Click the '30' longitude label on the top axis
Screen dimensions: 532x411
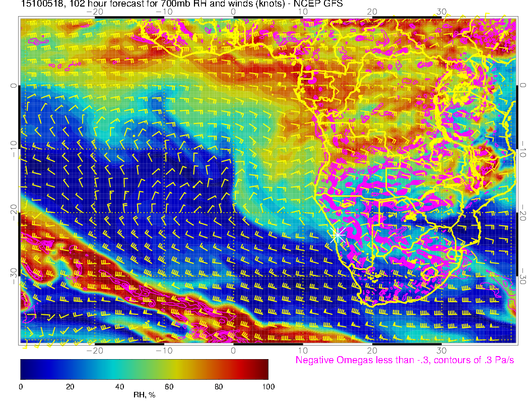pos(441,12)
